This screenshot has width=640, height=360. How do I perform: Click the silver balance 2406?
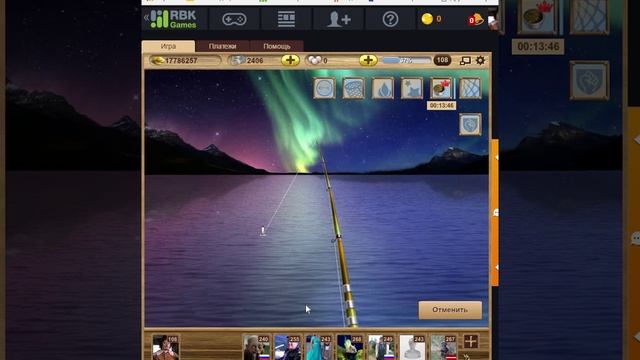click(x=254, y=60)
